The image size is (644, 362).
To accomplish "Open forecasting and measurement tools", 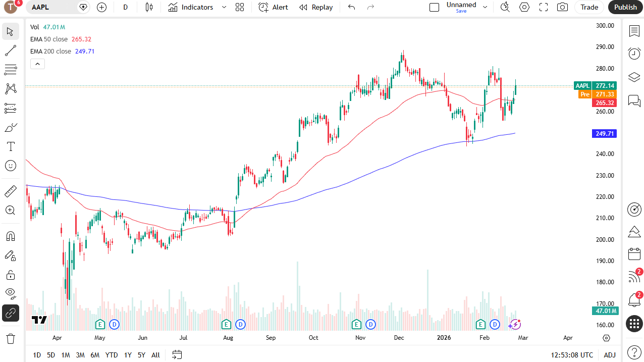I will (11, 108).
